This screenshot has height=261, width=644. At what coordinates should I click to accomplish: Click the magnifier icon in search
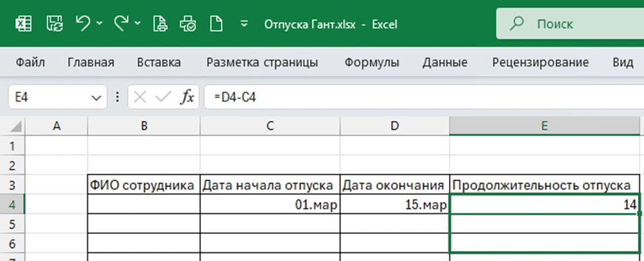517,23
